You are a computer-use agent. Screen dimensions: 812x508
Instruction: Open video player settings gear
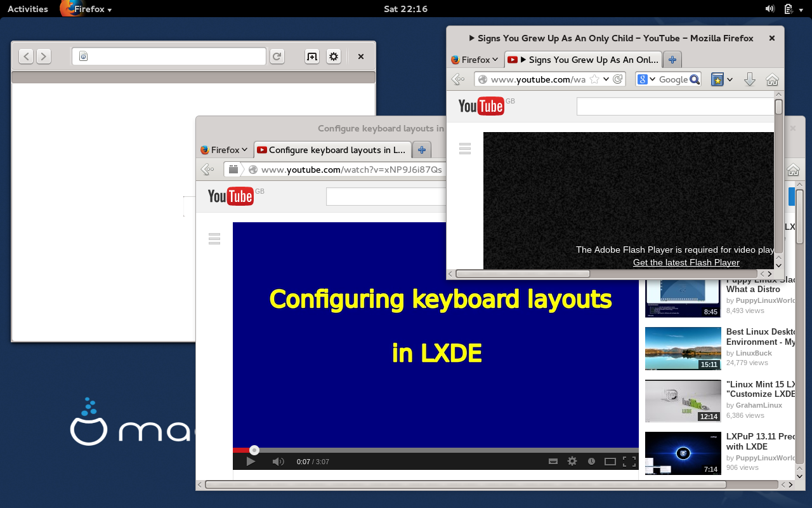(572, 462)
